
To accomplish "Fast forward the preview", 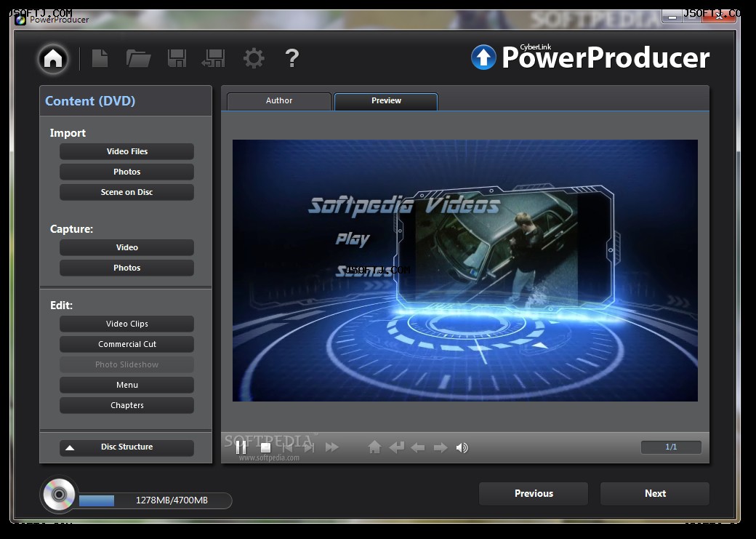I will (x=331, y=447).
